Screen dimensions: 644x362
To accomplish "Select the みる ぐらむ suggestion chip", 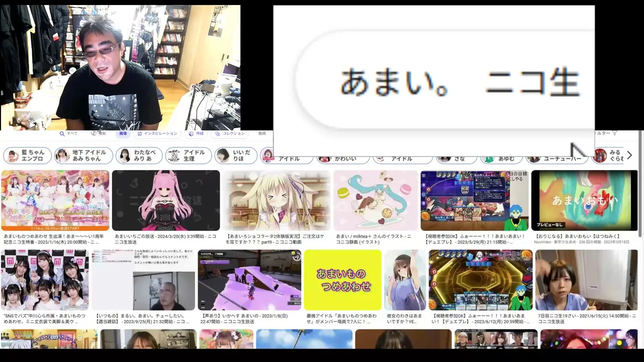I will tap(608, 155).
